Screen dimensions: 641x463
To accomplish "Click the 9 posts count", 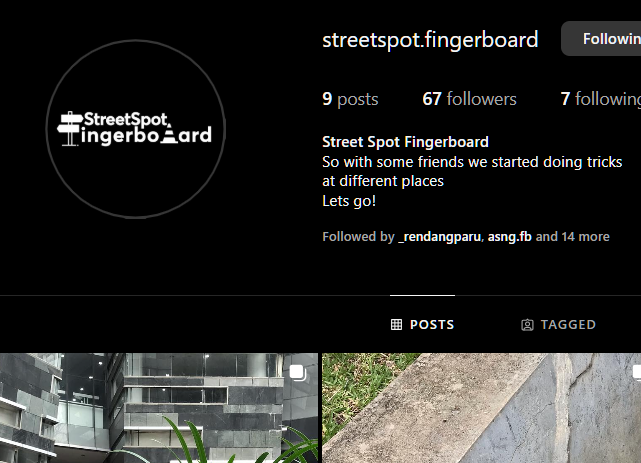I will [x=350, y=99].
